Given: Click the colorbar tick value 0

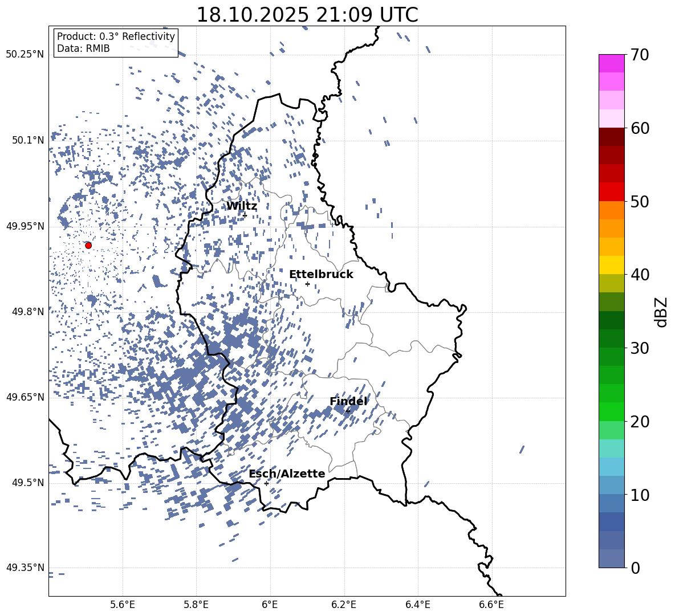Looking at the screenshot, I should click(x=636, y=568).
